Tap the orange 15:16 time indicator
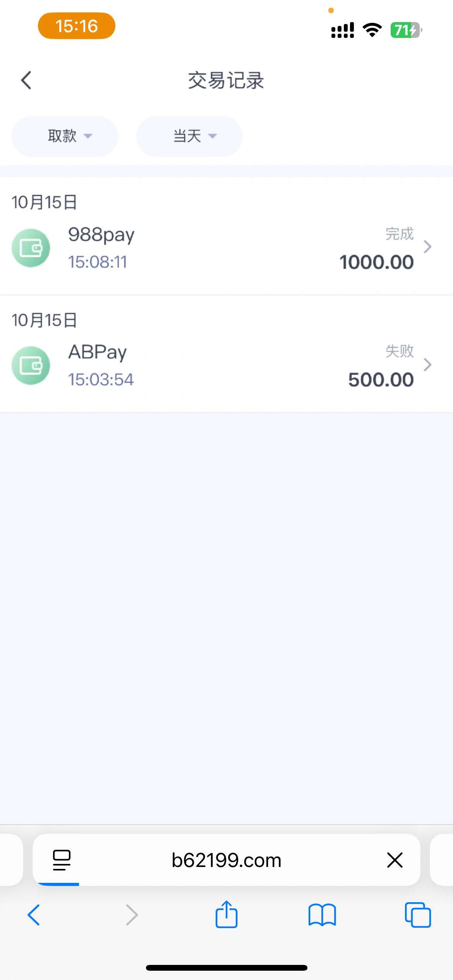The height and width of the screenshot is (980, 453). 77,26
